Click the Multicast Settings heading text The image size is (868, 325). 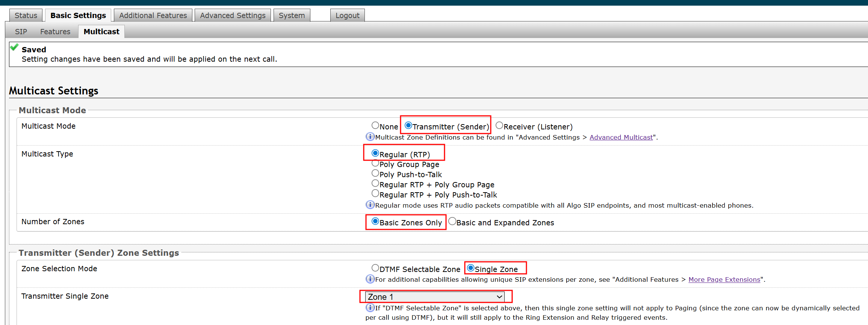pyautogui.click(x=53, y=91)
